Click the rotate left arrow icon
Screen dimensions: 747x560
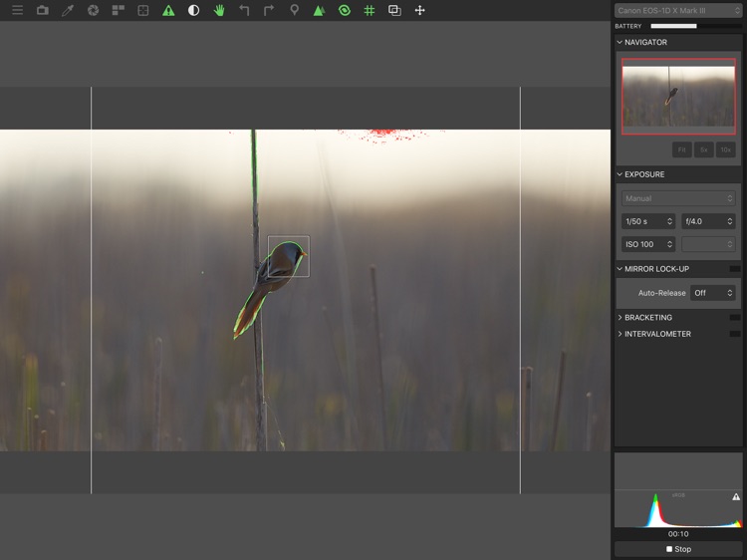tap(244, 10)
